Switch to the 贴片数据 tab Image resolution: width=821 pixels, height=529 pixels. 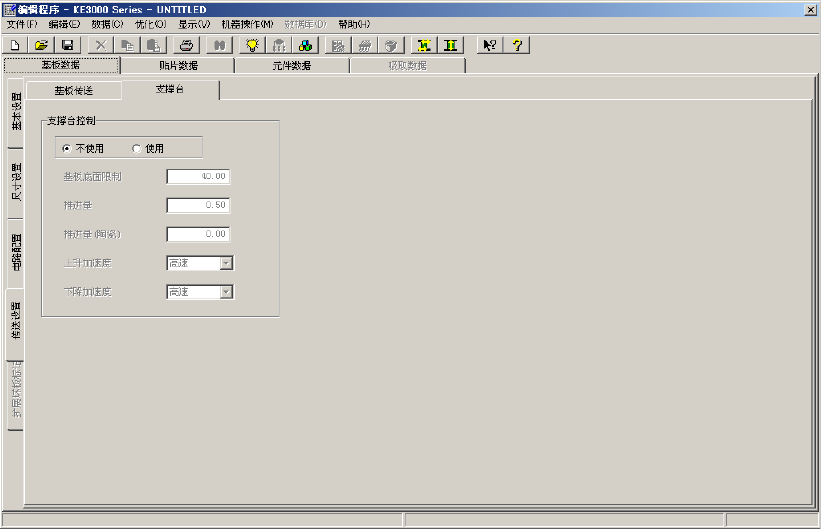point(178,65)
